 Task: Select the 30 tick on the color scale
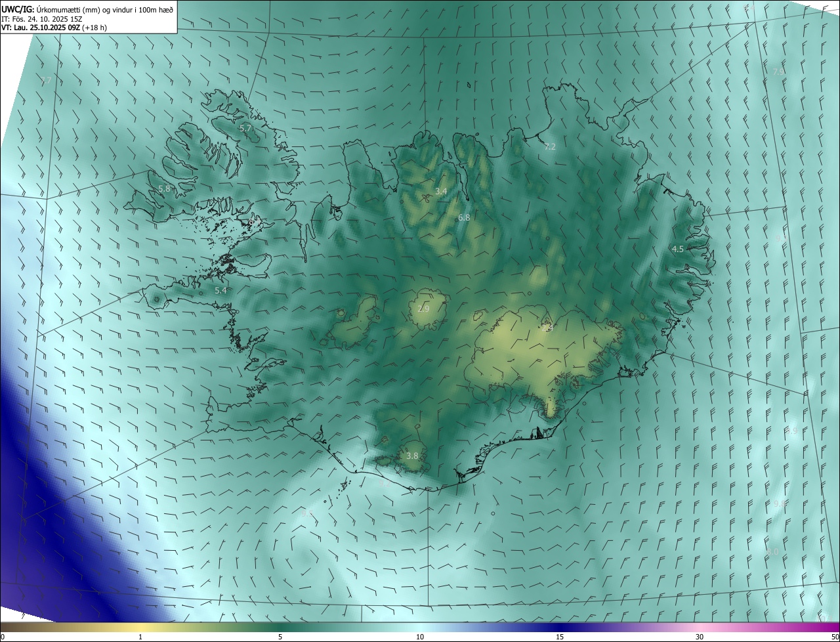pos(700,637)
